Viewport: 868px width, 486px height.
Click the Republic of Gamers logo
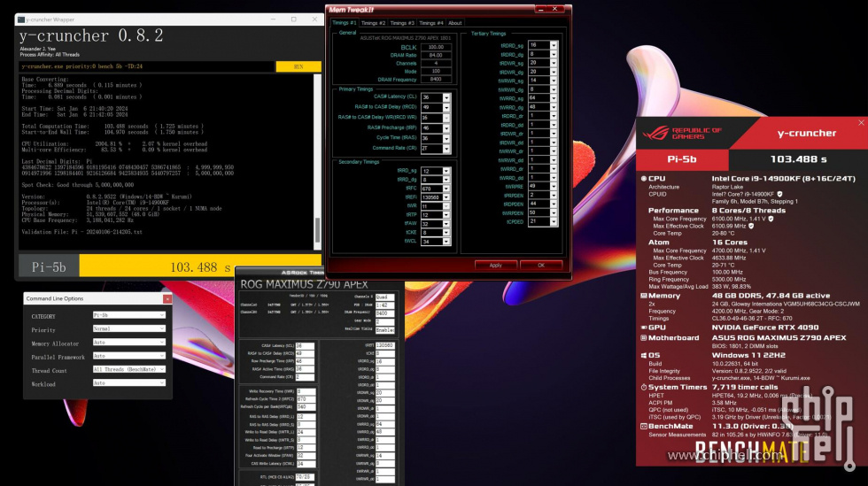point(682,134)
